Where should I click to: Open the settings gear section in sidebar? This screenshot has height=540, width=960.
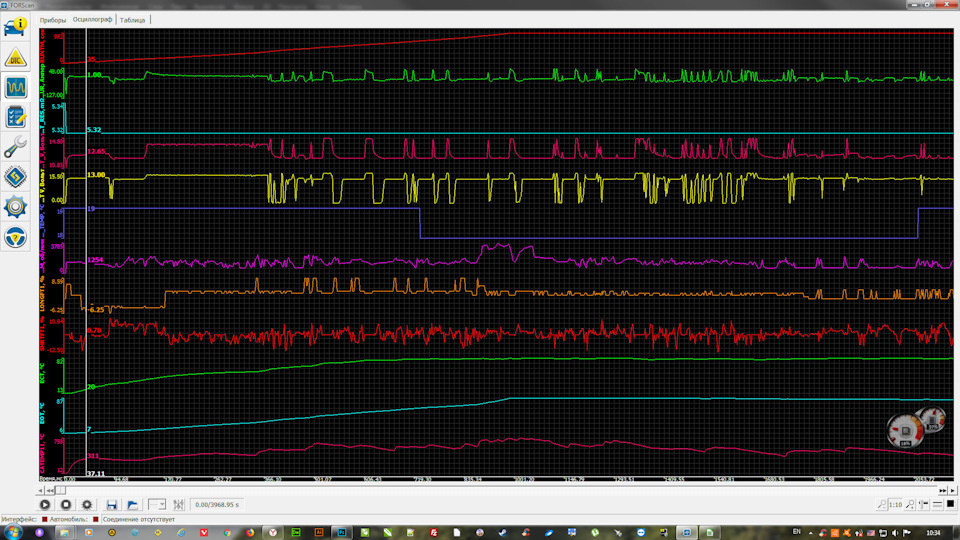pyautogui.click(x=15, y=207)
